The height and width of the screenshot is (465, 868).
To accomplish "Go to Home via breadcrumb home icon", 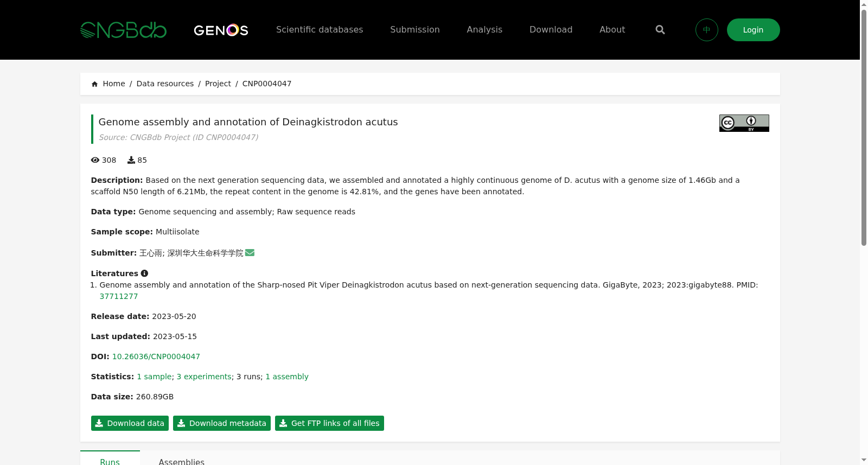I will pyautogui.click(x=95, y=84).
